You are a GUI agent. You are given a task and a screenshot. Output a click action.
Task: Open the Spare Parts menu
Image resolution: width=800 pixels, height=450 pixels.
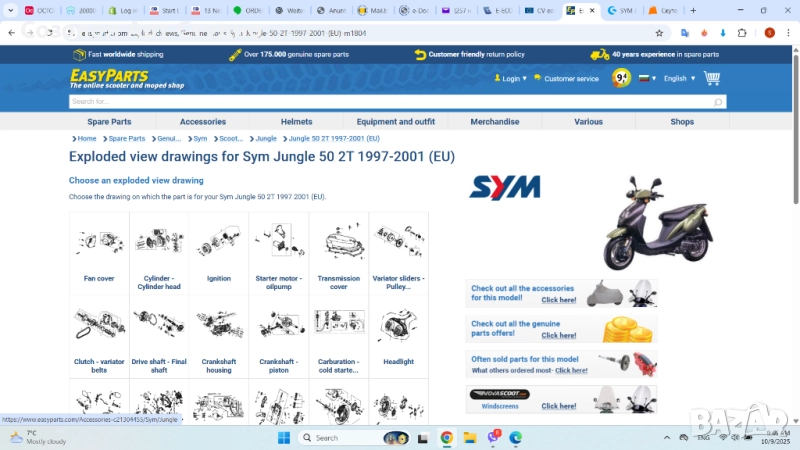click(109, 121)
